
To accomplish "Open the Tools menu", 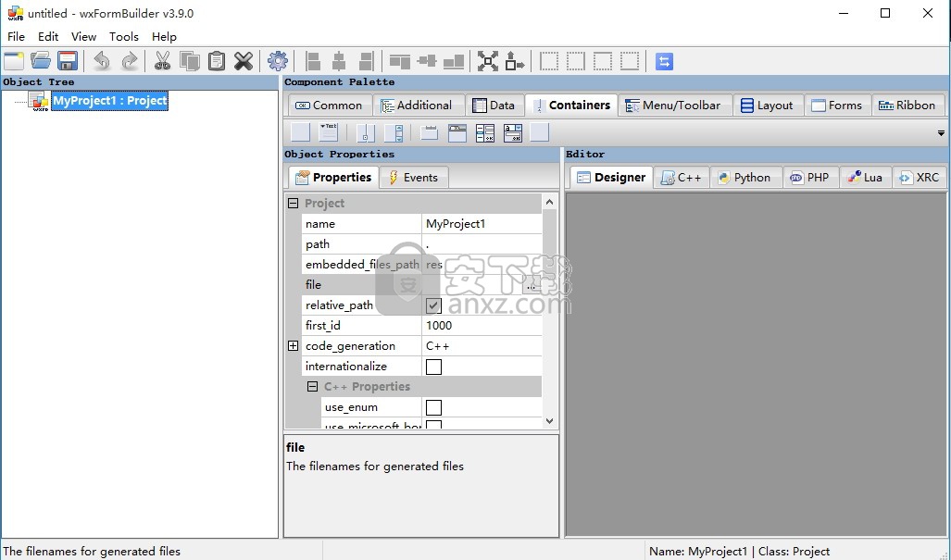I will (x=124, y=36).
